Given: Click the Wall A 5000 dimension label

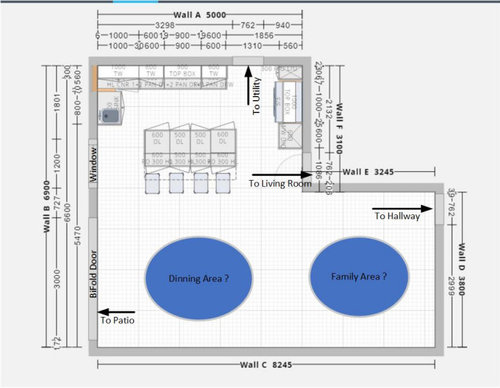Looking at the screenshot, I should [x=200, y=15].
